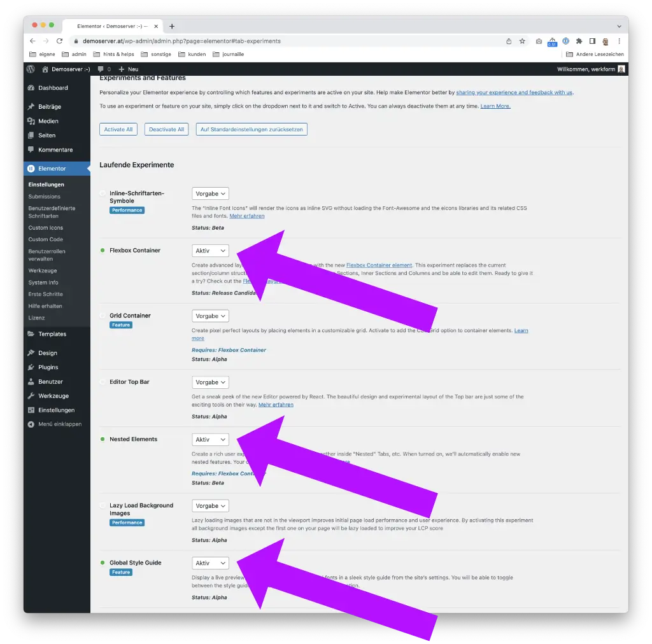Screen dimensions: 652x644
Task: Click the profile avatar in toolbar
Action: point(606,41)
